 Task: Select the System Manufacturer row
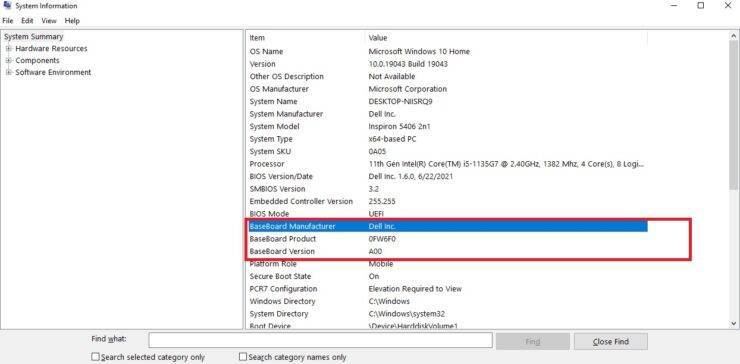(447, 114)
